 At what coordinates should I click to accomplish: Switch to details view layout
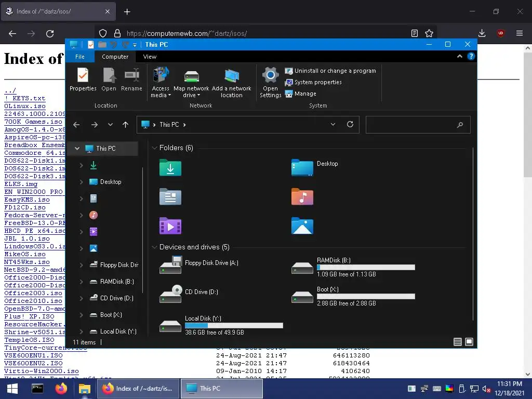[x=457, y=342]
